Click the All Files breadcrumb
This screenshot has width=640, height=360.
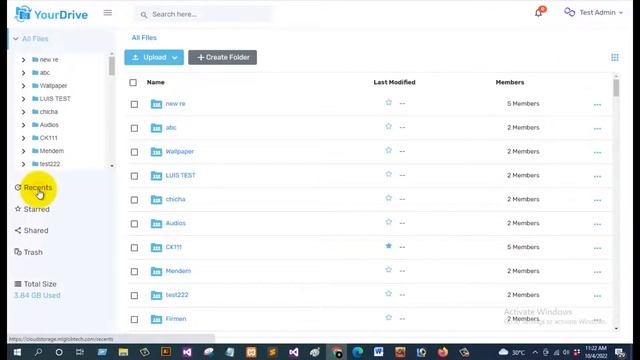pos(144,38)
